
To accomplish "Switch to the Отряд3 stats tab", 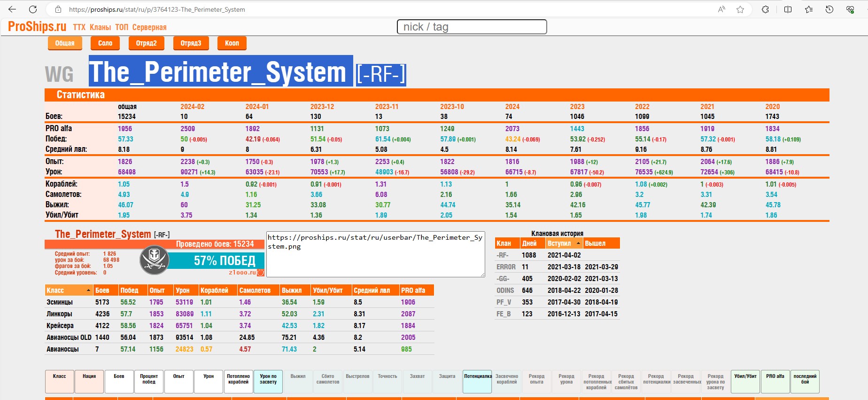I will tap(191, 43).
